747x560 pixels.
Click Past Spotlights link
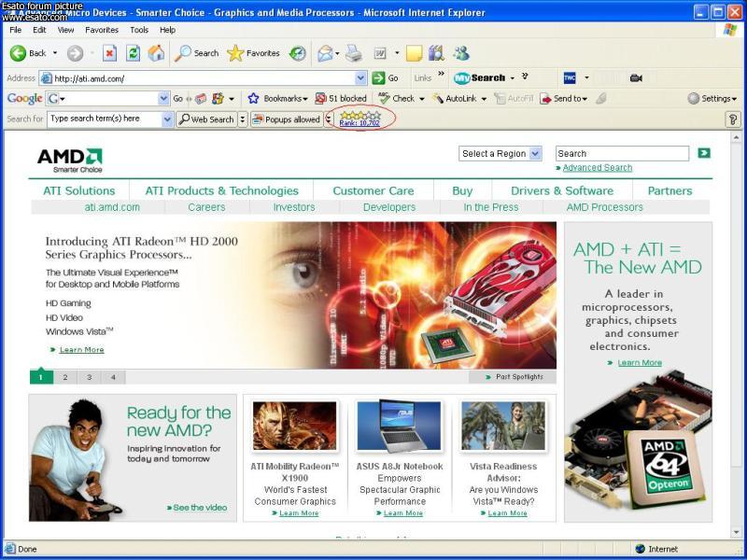click(519, 377)
